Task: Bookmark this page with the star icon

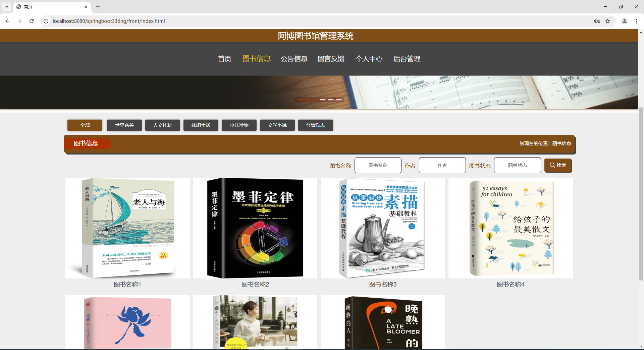Action: (x=608, y=21)
